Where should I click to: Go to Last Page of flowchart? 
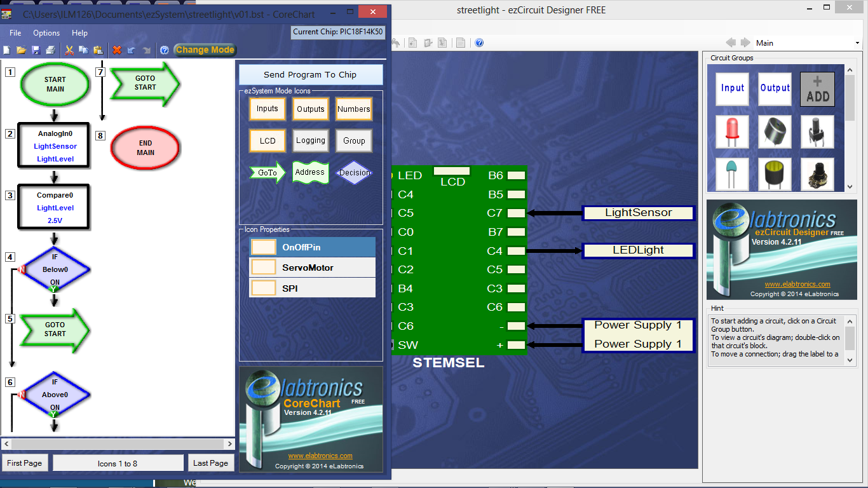[x=211, y=463]
